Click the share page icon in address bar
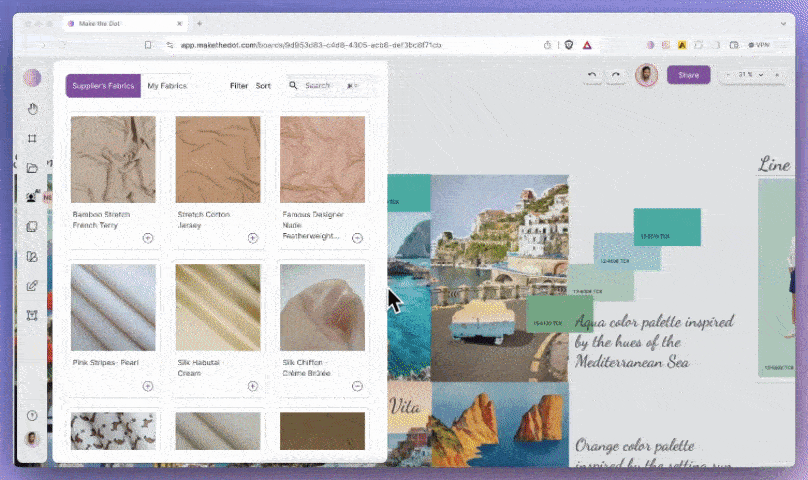The width and height of the screenshot is (808, 480). point(547,45)
